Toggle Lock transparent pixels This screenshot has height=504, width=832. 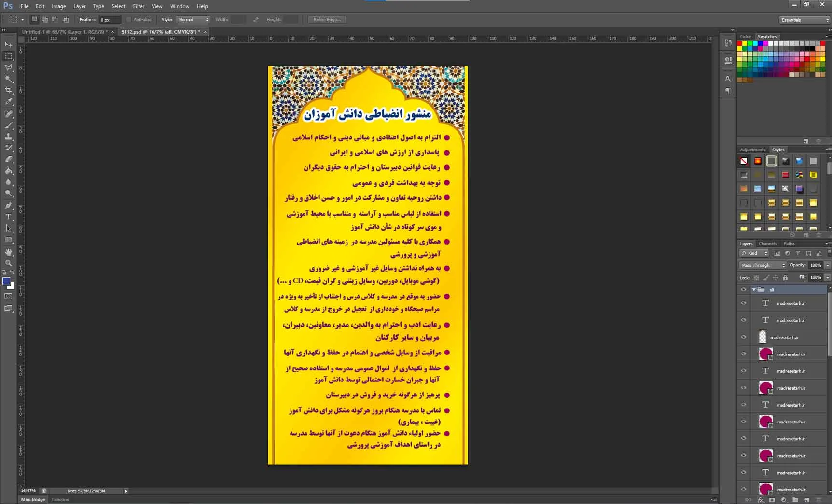756,278
